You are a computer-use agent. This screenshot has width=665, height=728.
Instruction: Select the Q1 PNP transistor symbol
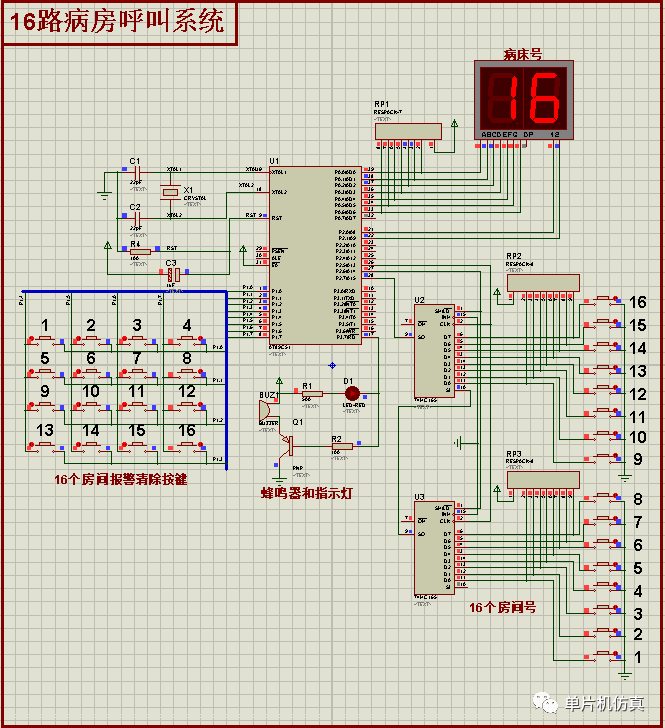tap(287, 444)
